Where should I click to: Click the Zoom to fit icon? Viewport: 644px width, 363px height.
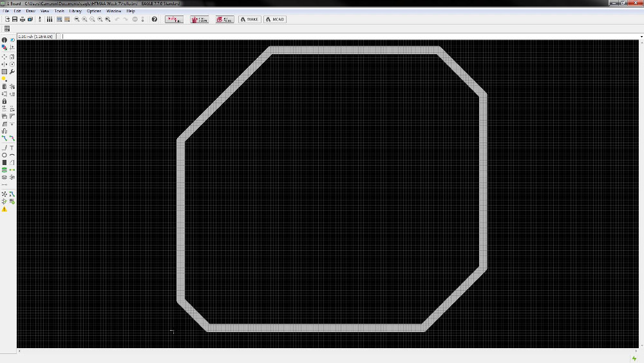click(x=77, y=19)
